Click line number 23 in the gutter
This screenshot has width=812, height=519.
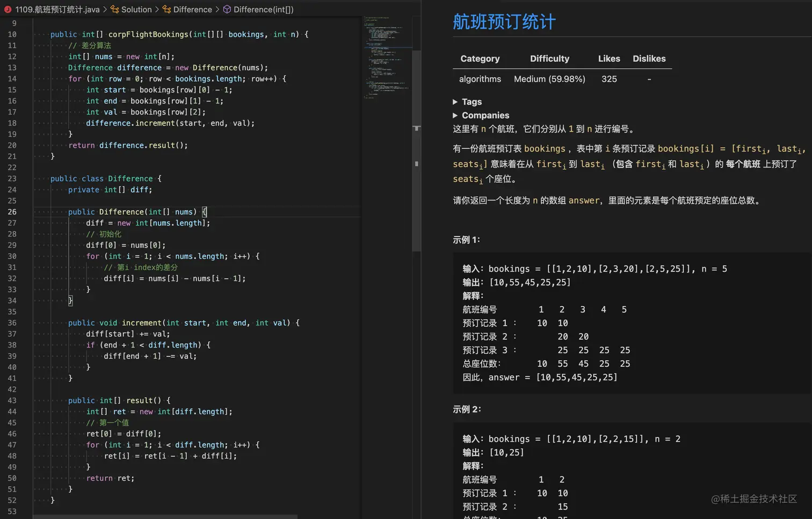(x=12, y=178)
